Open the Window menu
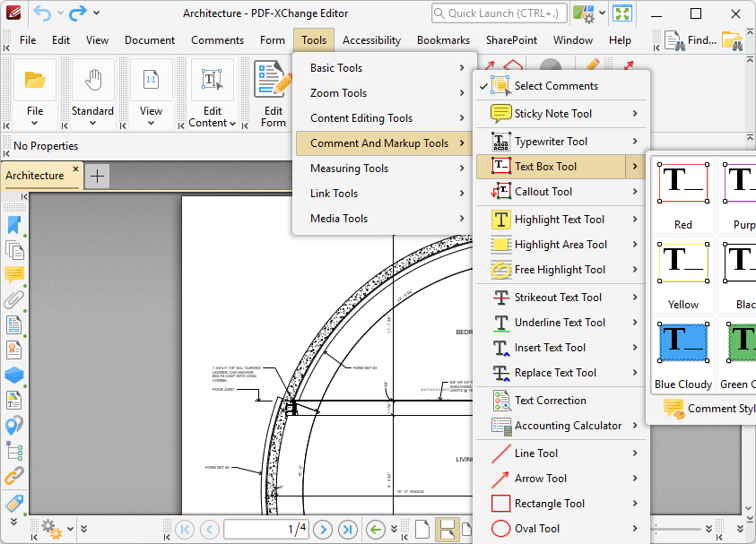Image resolution: width=756 pixels, height=544 pixels. pyautogui.click(x=572, y=40)
